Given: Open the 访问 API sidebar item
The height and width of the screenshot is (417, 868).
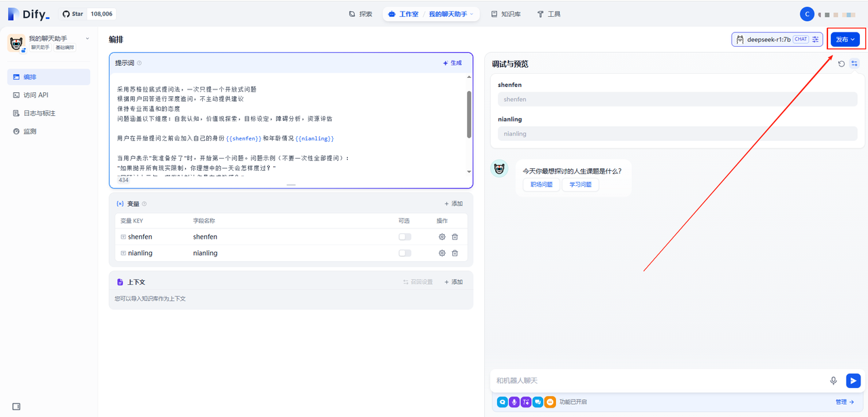Looking at the screenshot, I should [x=35, y=95].
